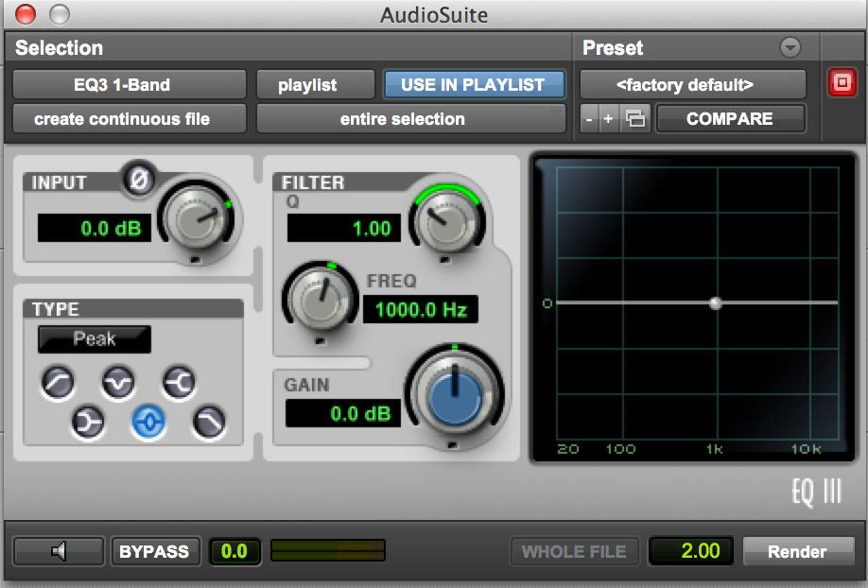Click the Render button
Image resolution: width=868 pixels, height=588 pixels.
click(x=797, y=551)
